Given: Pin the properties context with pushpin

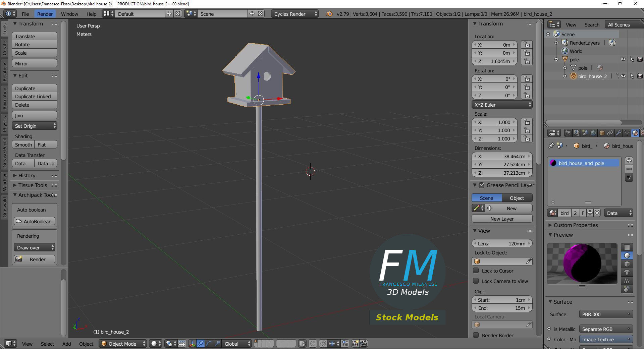Looking at the screenshot, I should tap(551, 146).
